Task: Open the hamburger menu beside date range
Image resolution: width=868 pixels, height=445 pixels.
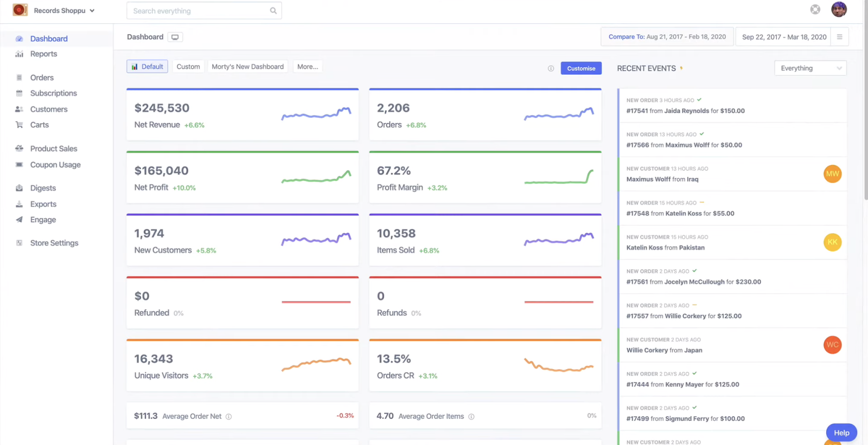Action: 839,37
